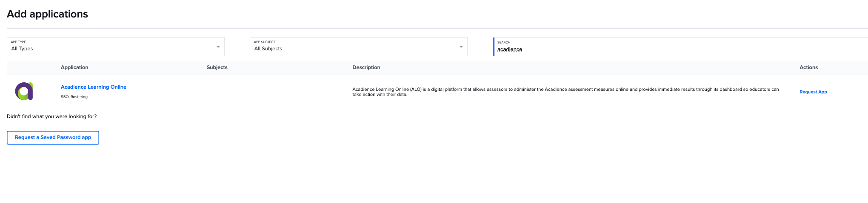The height and width of the screenshot is (203, 868).
Task: Click the Acadience Learning Online logo icon
Action: click(24, 91)
